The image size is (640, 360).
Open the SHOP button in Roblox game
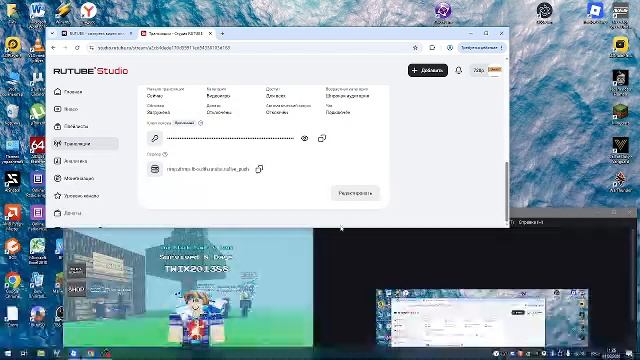76,289
